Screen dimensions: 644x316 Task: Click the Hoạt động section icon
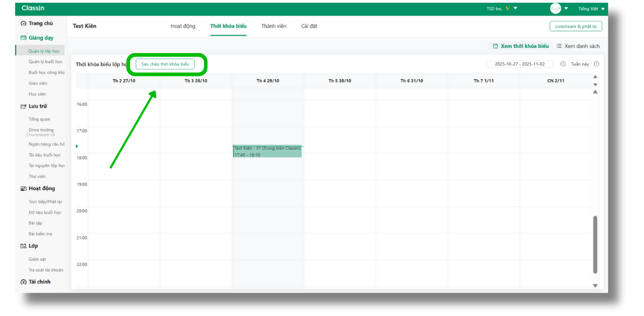(x=23, y=189)
